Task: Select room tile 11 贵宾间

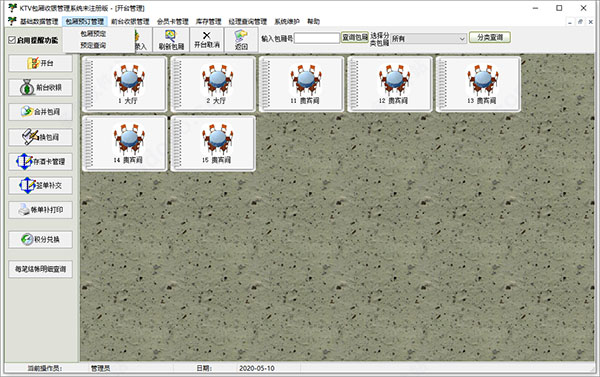Action: coord(301,84)
